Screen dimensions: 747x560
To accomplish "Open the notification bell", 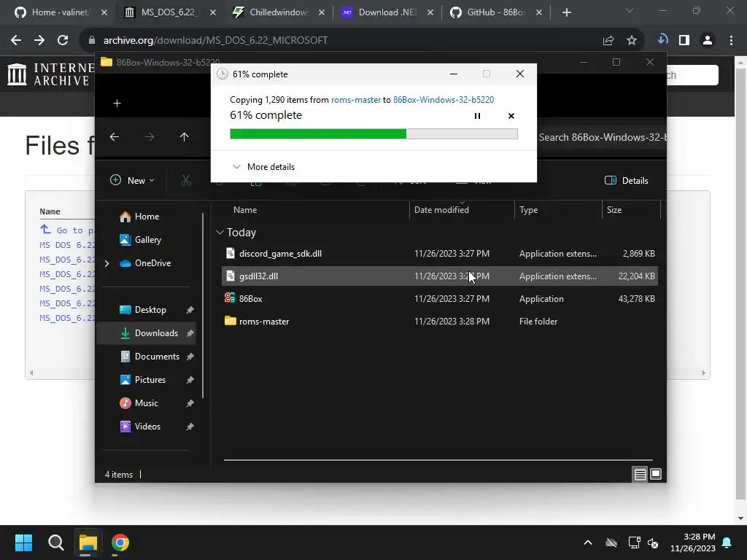I will (727, 542).
